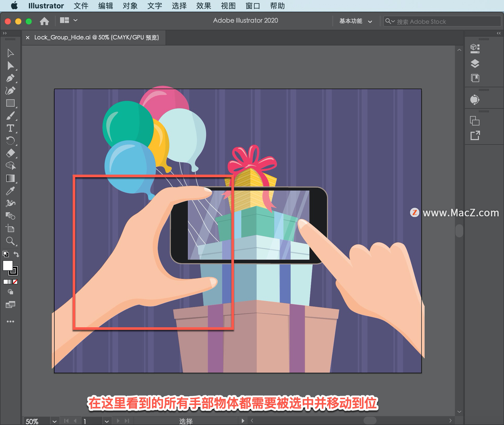
Task: Click the Edit Toolbar ellipsis button
Action: tap(10, 321)
